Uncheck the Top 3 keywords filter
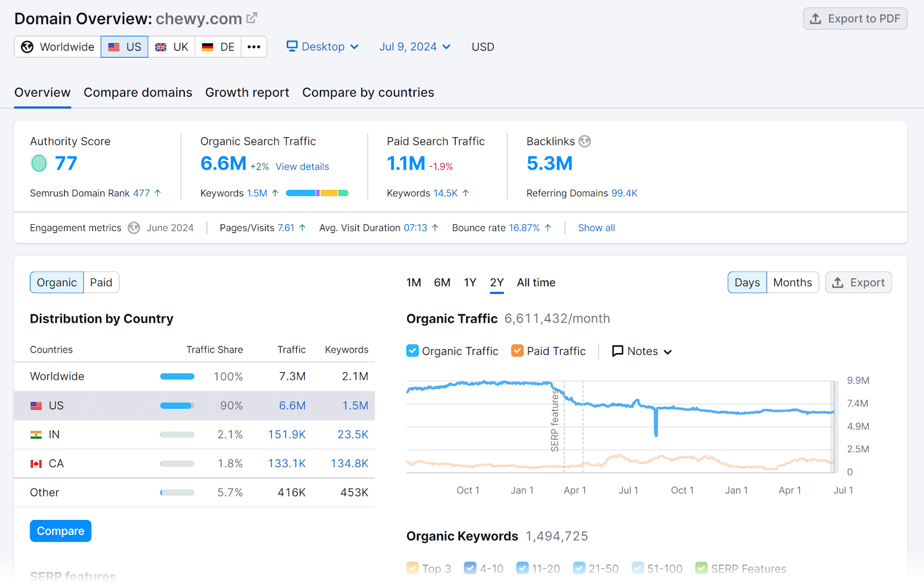924x584 pixels. tap(412, 568)
